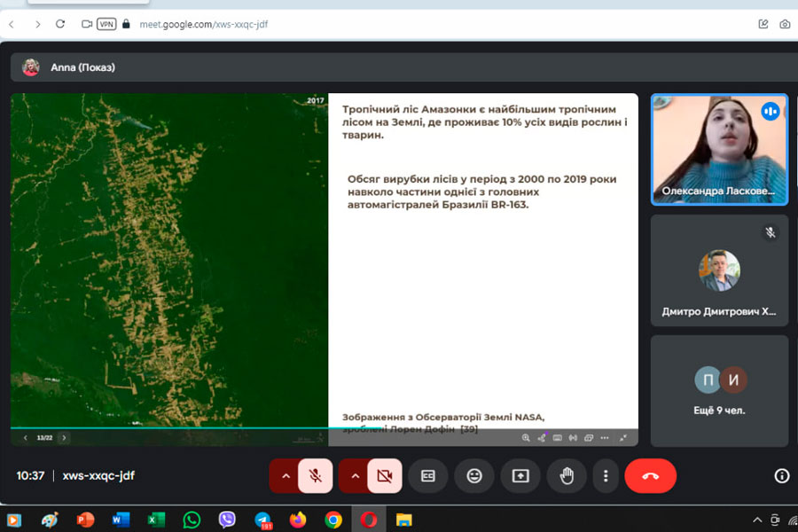Viewport: 798px width, 532px height.
Task: Click the presentation zoom magnifier icon
Action: pos(526,438)
